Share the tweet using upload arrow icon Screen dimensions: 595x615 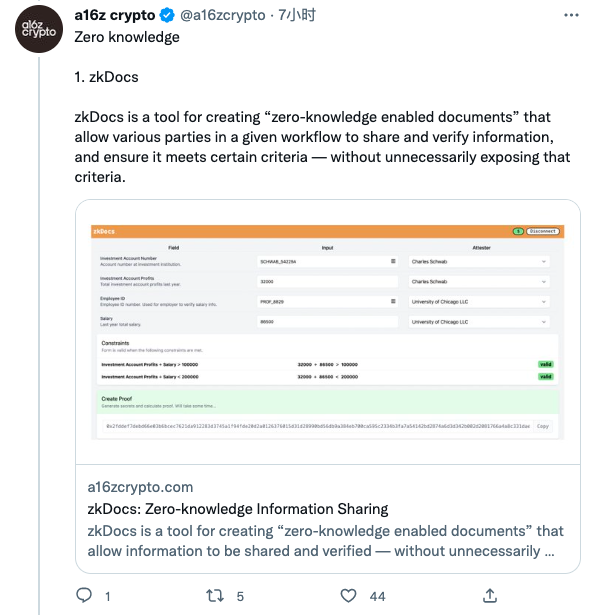(x=490, y=595)
